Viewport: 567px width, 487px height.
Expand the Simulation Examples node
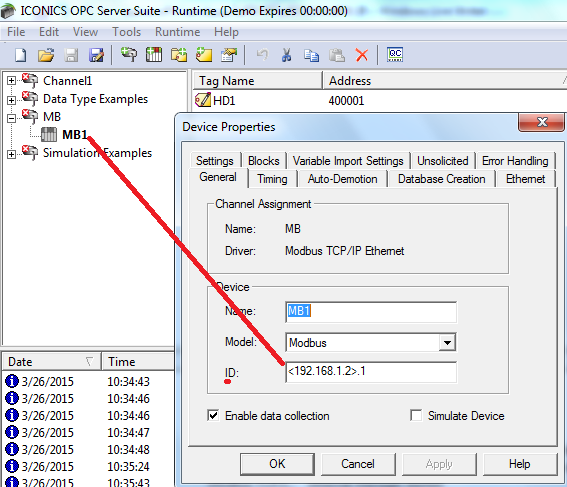[x=12, y=154]
